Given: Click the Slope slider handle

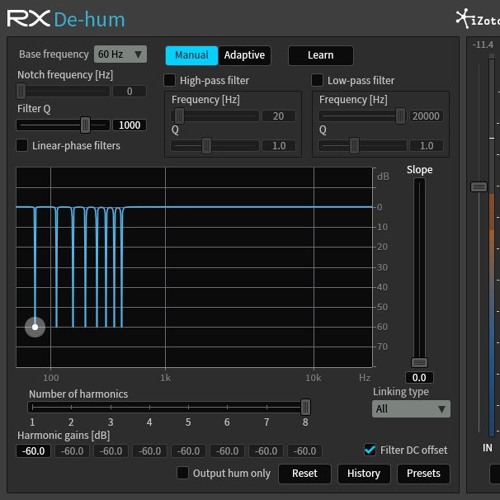Looking at the screenshot, I should point(419,362).
